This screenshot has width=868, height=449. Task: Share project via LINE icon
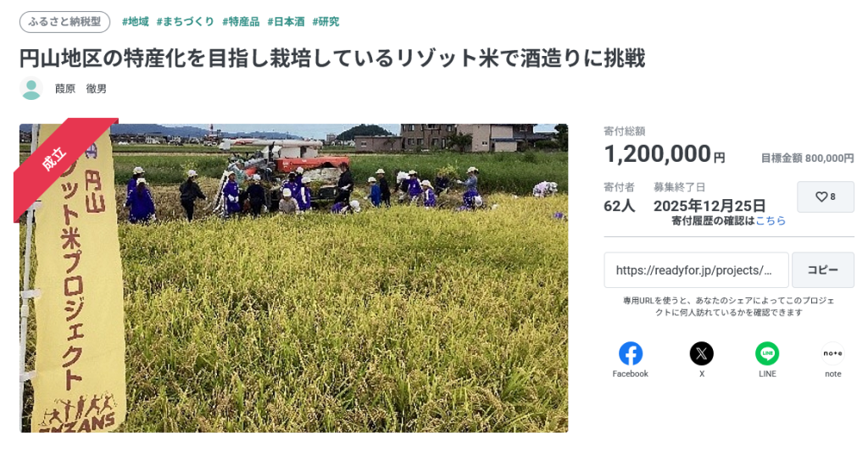(767, 353)
